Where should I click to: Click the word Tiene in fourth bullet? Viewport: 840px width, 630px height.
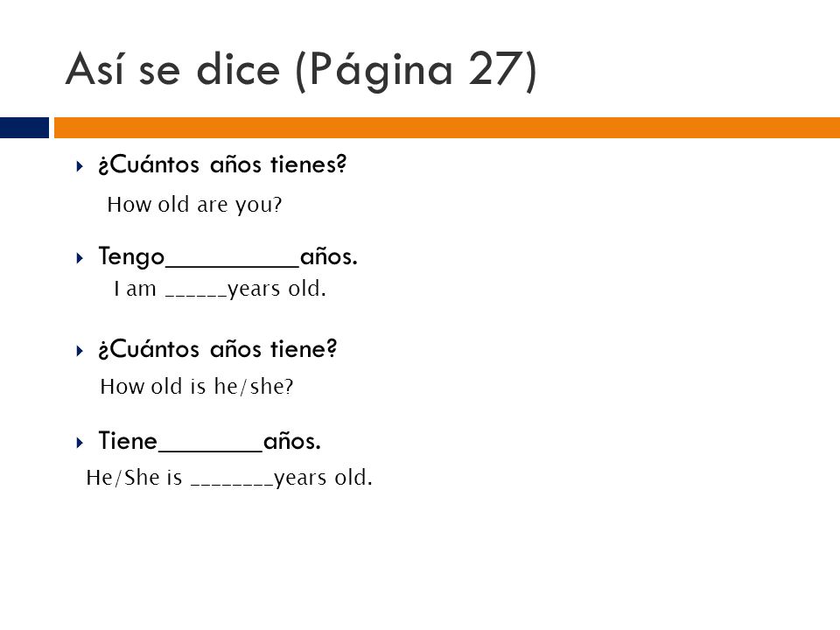[128, 441]
